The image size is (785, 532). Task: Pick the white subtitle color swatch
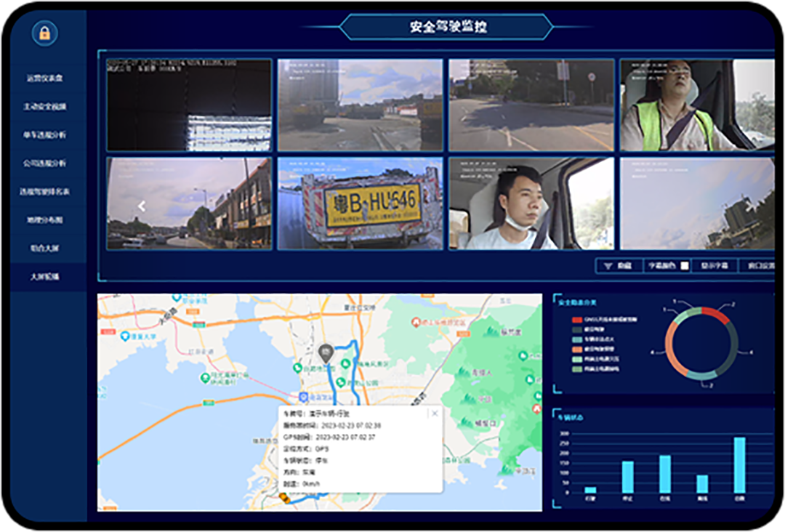click(685, 266)
